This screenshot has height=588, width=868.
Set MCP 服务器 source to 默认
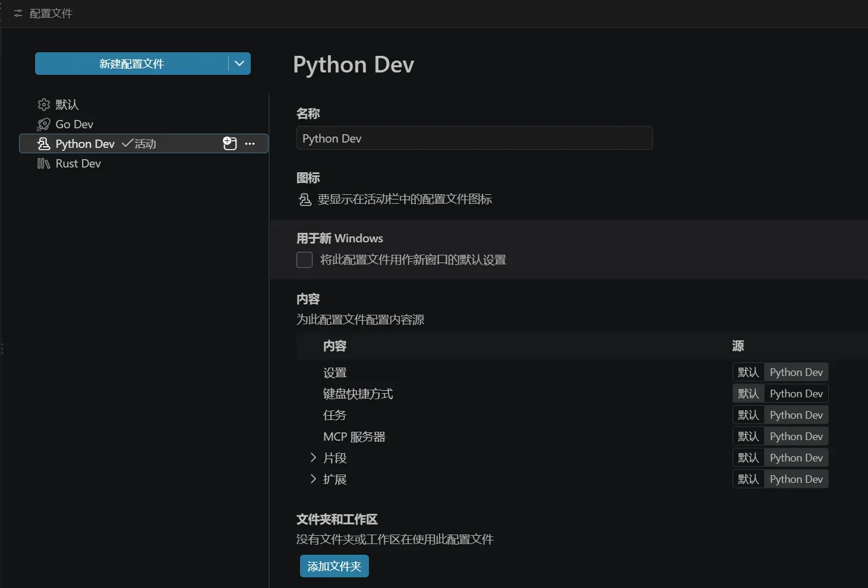[x=749, y=437]
